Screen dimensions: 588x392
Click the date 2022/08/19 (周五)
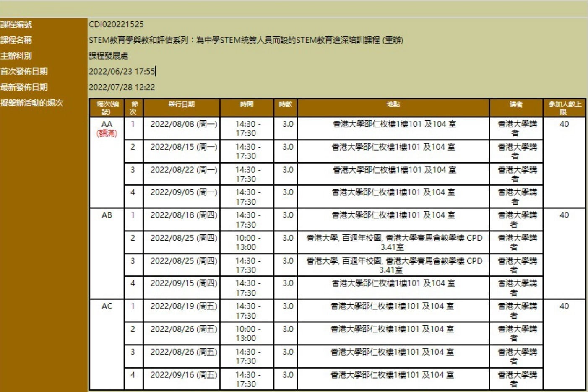183,306
